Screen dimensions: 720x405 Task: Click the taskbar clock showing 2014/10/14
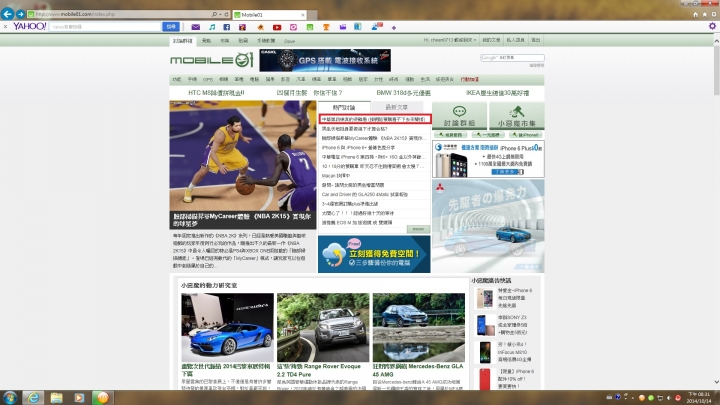click(698, 398)
